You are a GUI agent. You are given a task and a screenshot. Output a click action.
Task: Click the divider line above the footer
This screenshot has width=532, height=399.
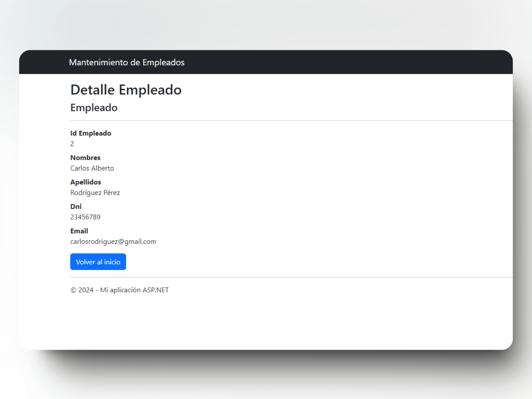tap(291, 277)
